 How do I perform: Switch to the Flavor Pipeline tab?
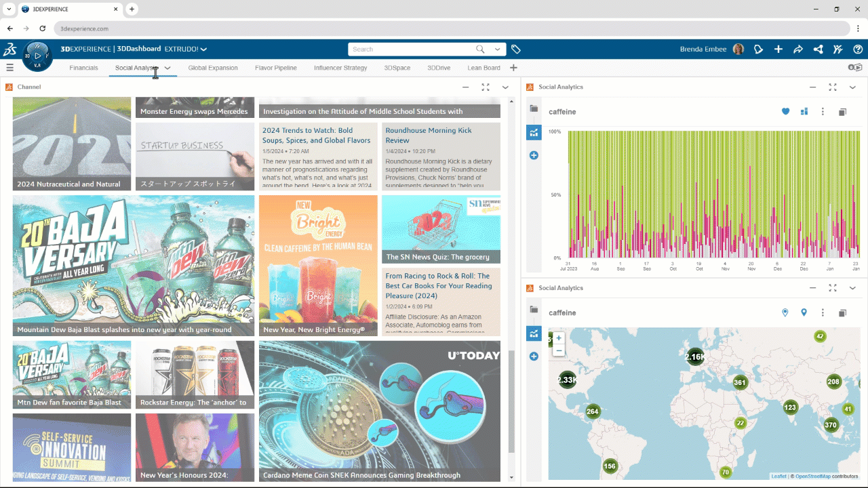276,68
